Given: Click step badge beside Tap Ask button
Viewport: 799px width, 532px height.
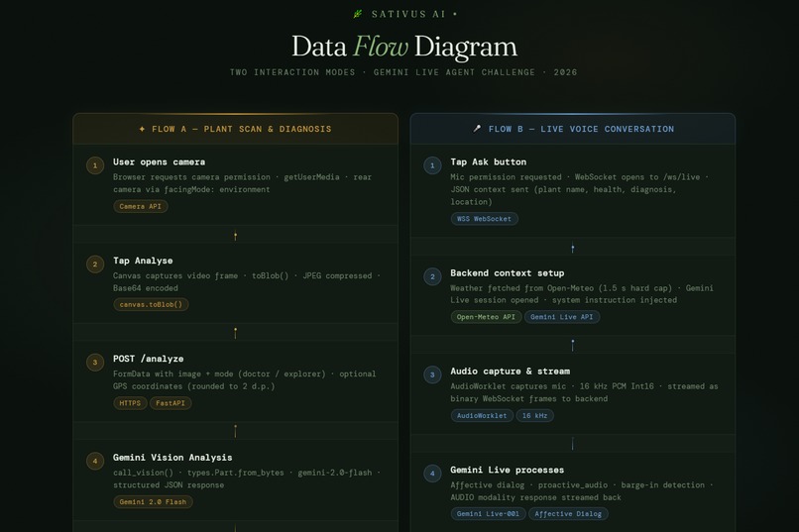Looking at the screenshot, I should (432, 165).
